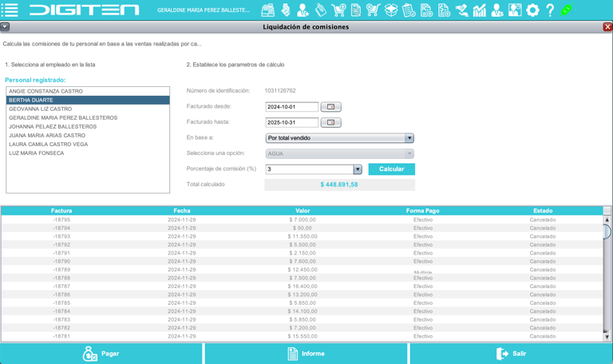Select invoice row -18784
Viewport: 613px width, 364px height.
click(302, 311)
